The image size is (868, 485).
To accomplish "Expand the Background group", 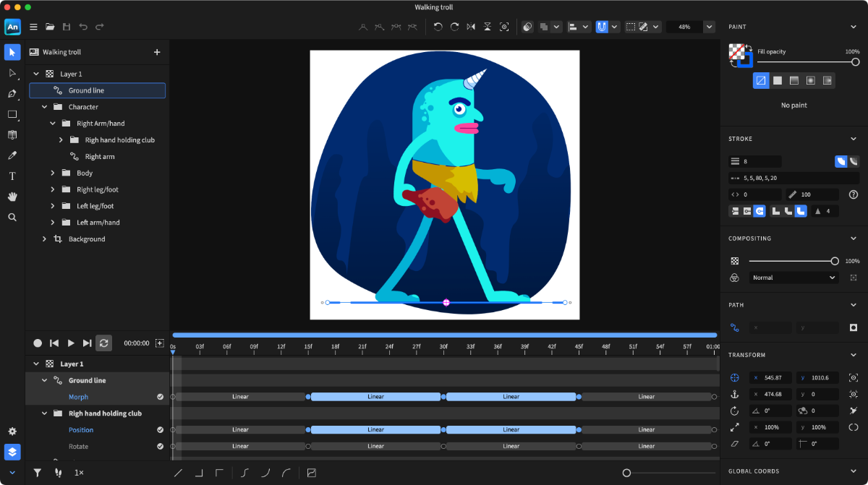I will 44,239.
